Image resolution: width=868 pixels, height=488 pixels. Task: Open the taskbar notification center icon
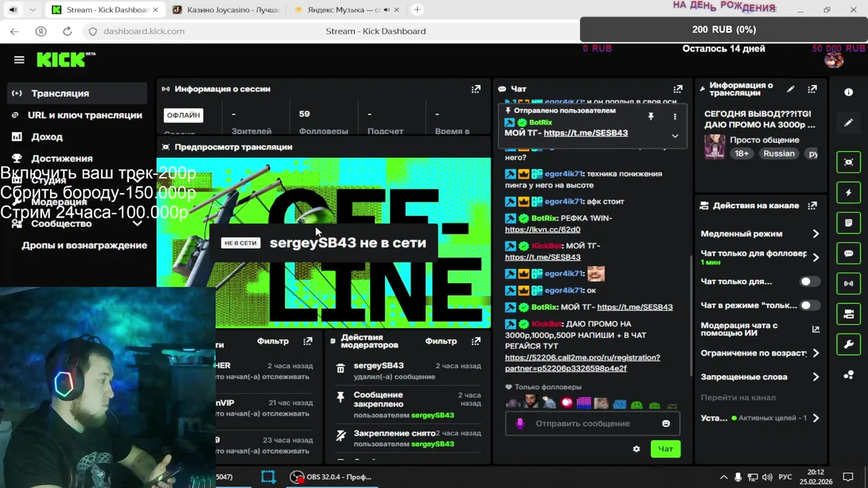(x=848, y=477)
